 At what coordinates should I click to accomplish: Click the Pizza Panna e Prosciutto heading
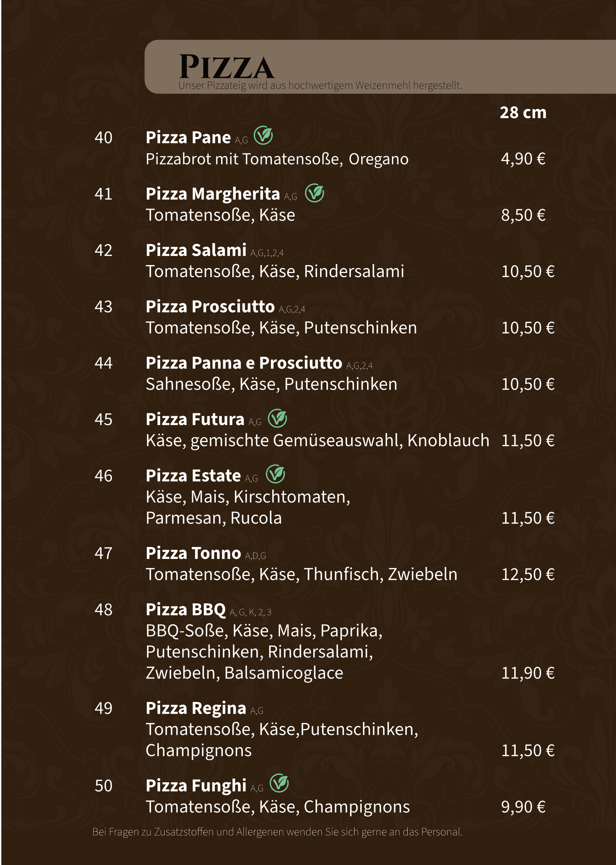244,363
